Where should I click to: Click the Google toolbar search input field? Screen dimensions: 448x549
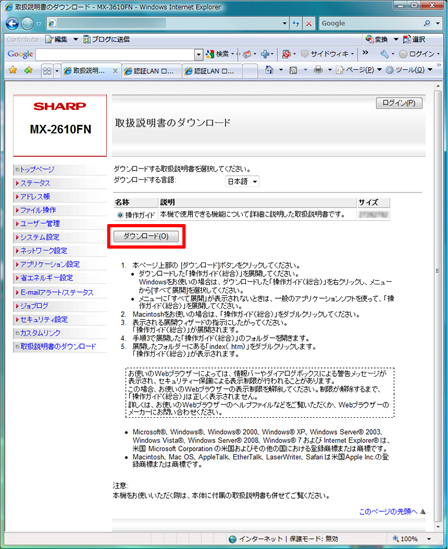pos(116,54)
